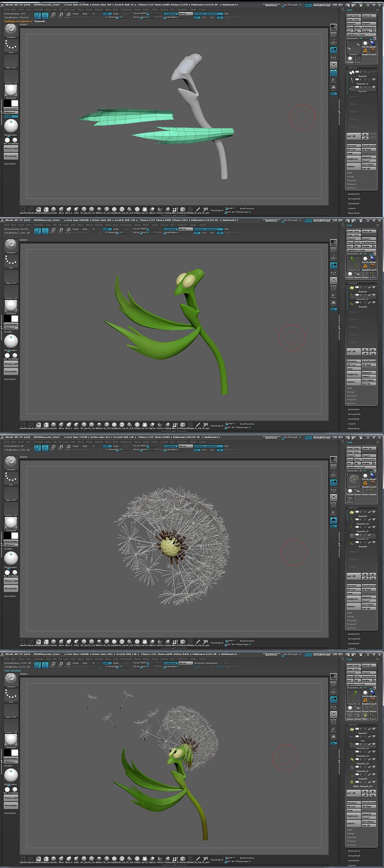This screenshot has height=868, width=384.
Task: Expand the Project section in the final-character window
Action: pos(352,841)
